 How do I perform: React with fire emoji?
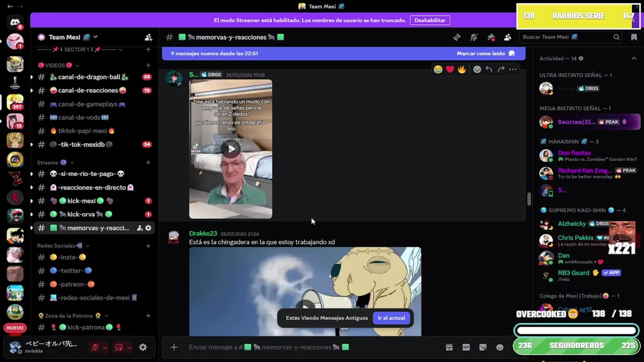click(x=462, y=69)
